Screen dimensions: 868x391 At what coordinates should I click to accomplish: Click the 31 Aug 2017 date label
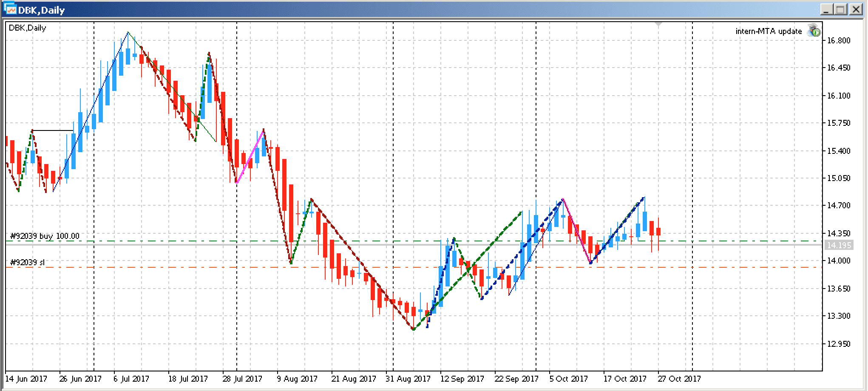tap(408, 379)
